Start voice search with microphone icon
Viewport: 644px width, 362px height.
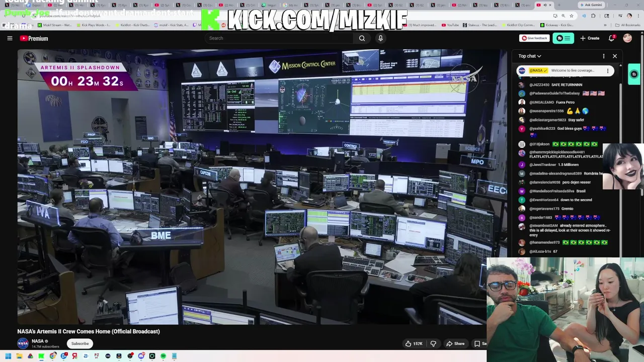coord(380,38)
